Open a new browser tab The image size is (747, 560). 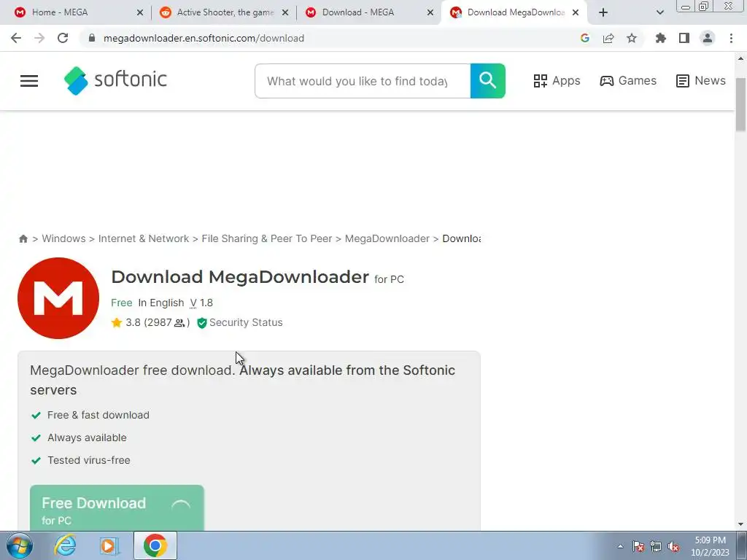pos(603,12)
